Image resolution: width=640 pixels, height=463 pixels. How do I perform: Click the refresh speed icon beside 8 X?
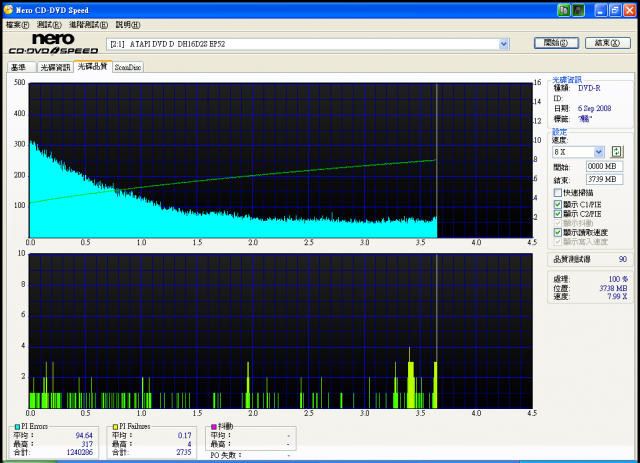click(x=616, y=152)
